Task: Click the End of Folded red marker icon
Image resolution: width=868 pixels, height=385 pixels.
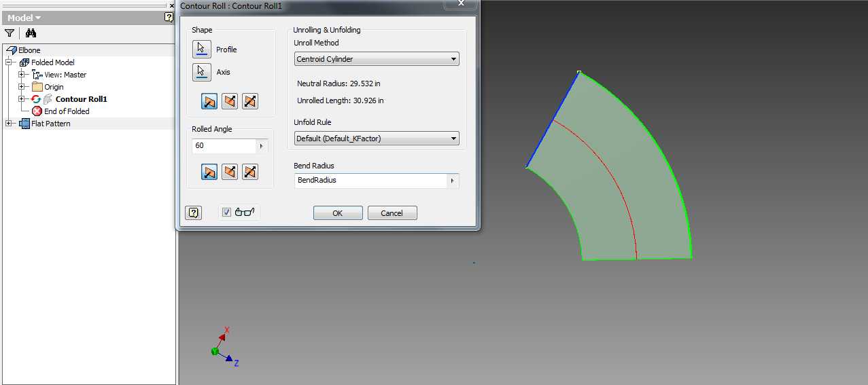Action: (37, 111)
